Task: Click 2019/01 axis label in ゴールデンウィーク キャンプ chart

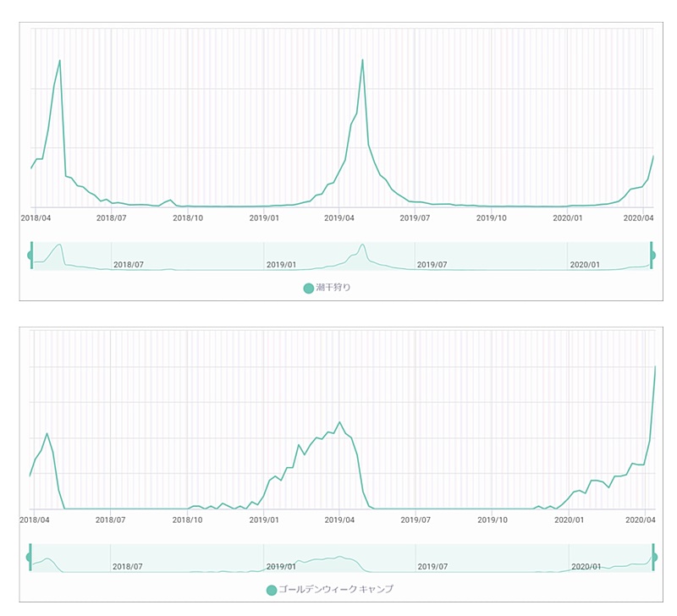Action: click(x=264, y=520)
